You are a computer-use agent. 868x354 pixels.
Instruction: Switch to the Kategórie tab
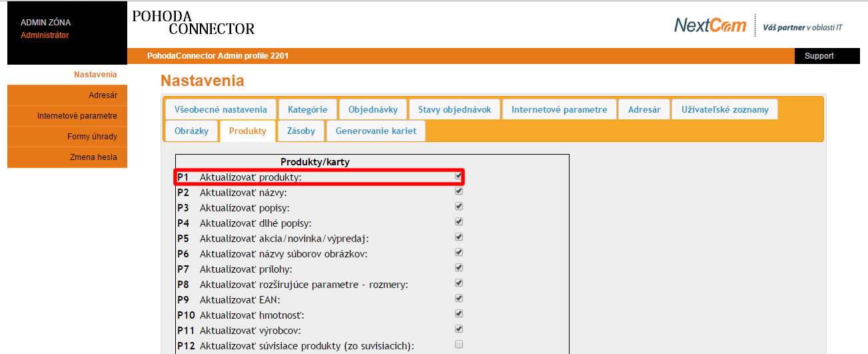tap(308, 109)
